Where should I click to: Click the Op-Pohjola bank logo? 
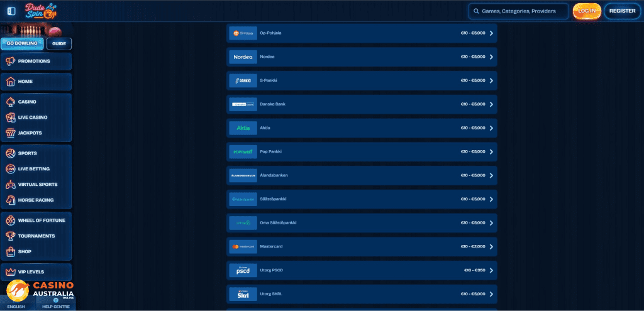pos(243,33)
